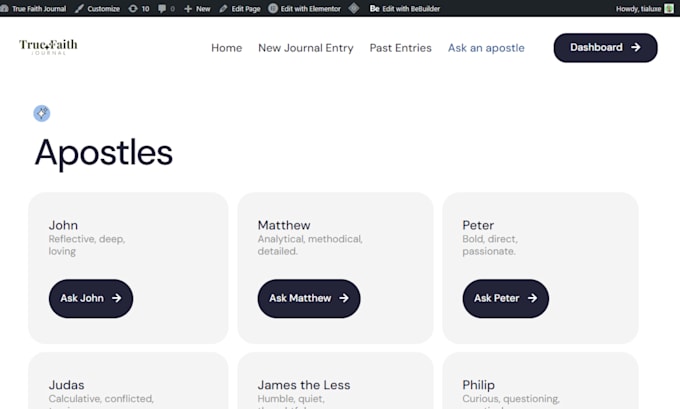Click the diamond icon in admin bar

[x=354, y=8]
